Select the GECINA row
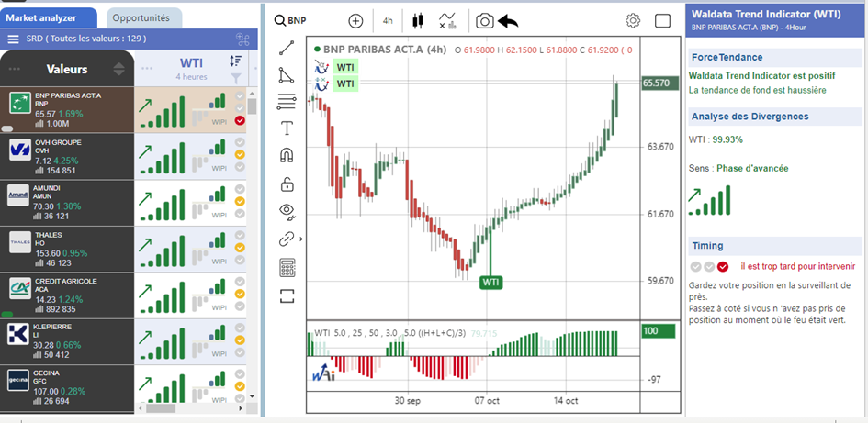 point(125,388)
